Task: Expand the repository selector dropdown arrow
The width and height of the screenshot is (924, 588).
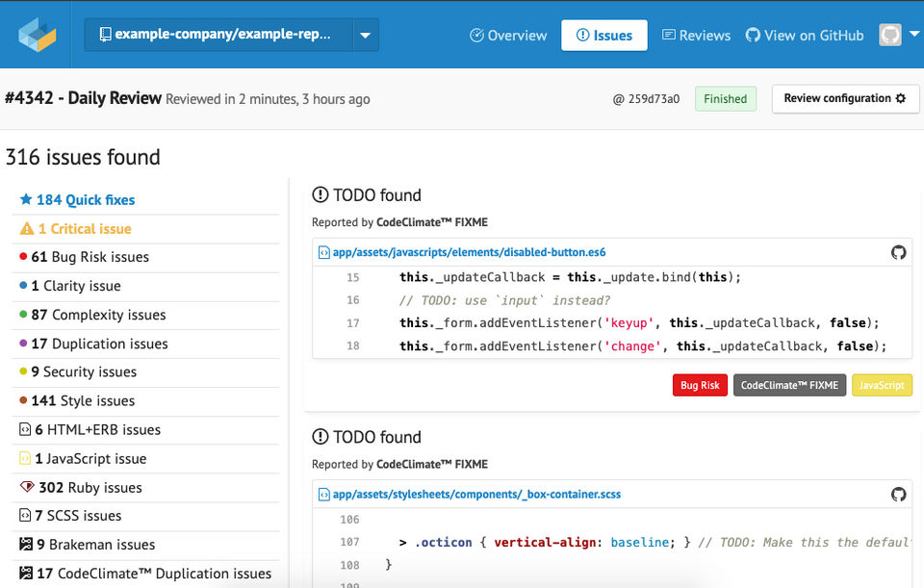Action: tap(366, 35)
